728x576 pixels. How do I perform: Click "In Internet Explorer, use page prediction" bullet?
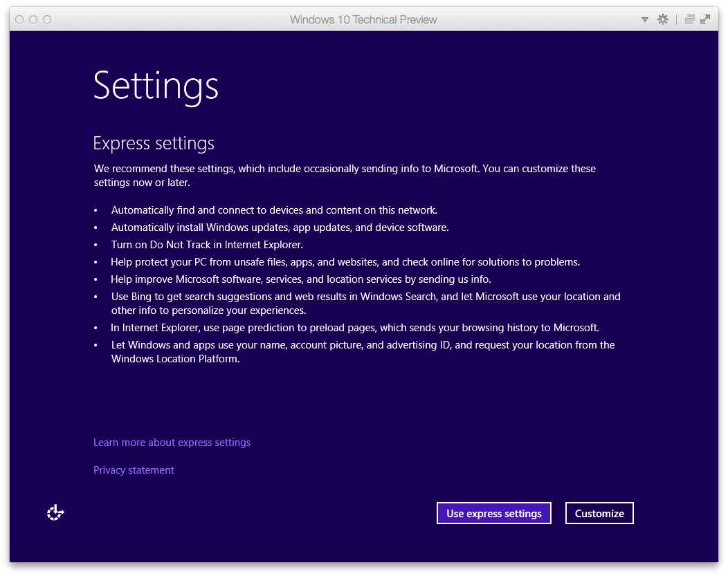click(x=355, y=328)
